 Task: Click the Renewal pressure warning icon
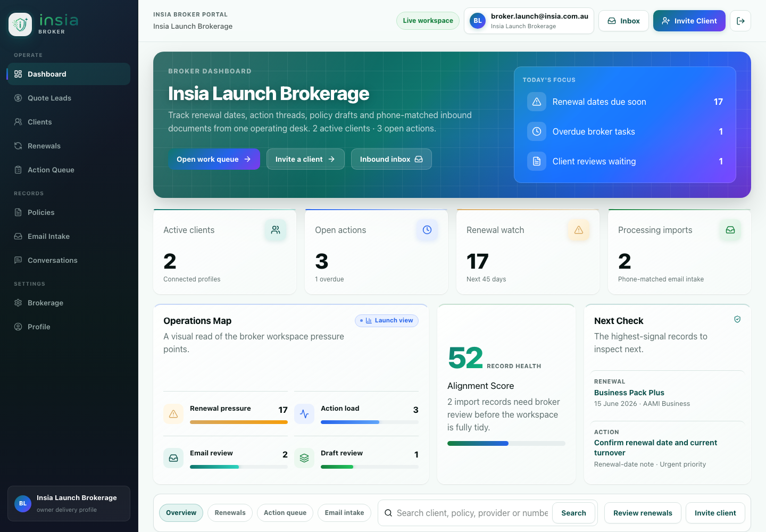(x=173, y=413)
